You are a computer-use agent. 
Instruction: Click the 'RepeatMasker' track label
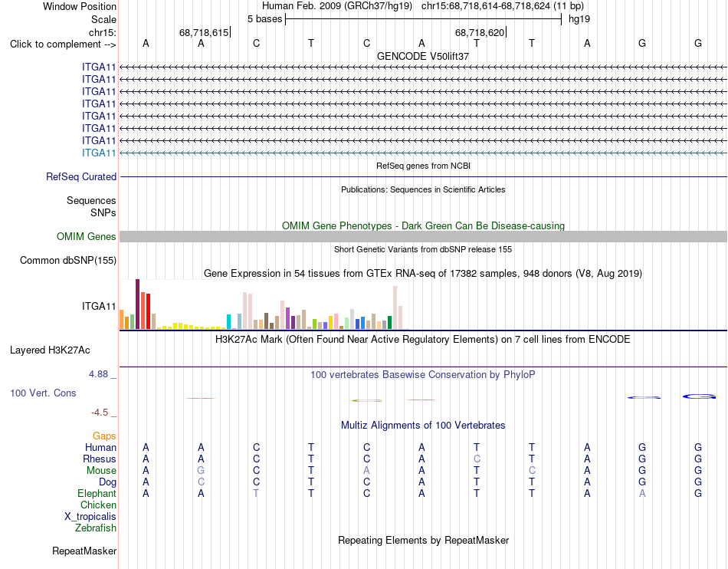pyautogui.click(x=84, y=551)
